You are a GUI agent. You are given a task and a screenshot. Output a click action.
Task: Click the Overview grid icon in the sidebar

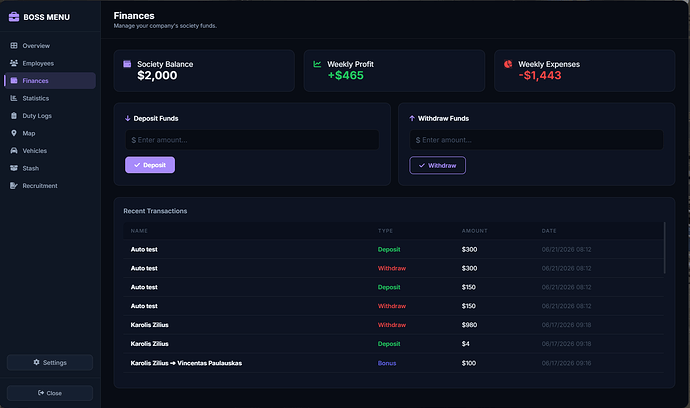point(14,45)
